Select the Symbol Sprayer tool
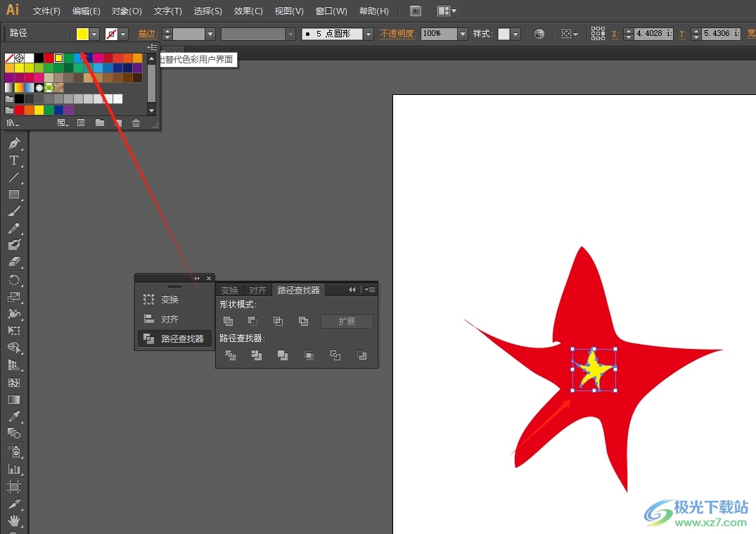This screenshot has height=534, width=756. pyautogui.click(x=14, y=452)
